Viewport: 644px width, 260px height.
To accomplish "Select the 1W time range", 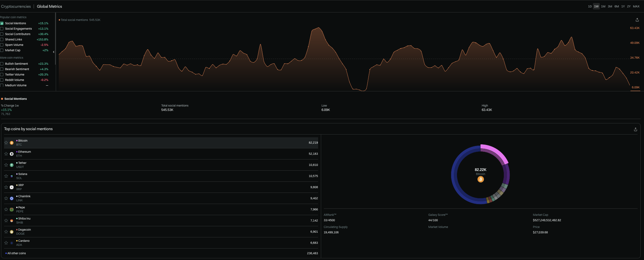I will coord(596,6).
